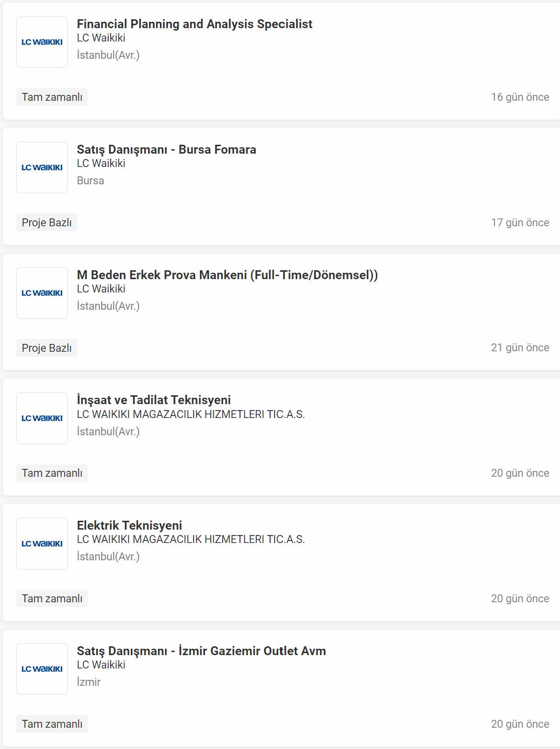The height and width of the screenshot is (749, 560).
Task: Click the Bursa location text
Action: [x=90, y=181]
